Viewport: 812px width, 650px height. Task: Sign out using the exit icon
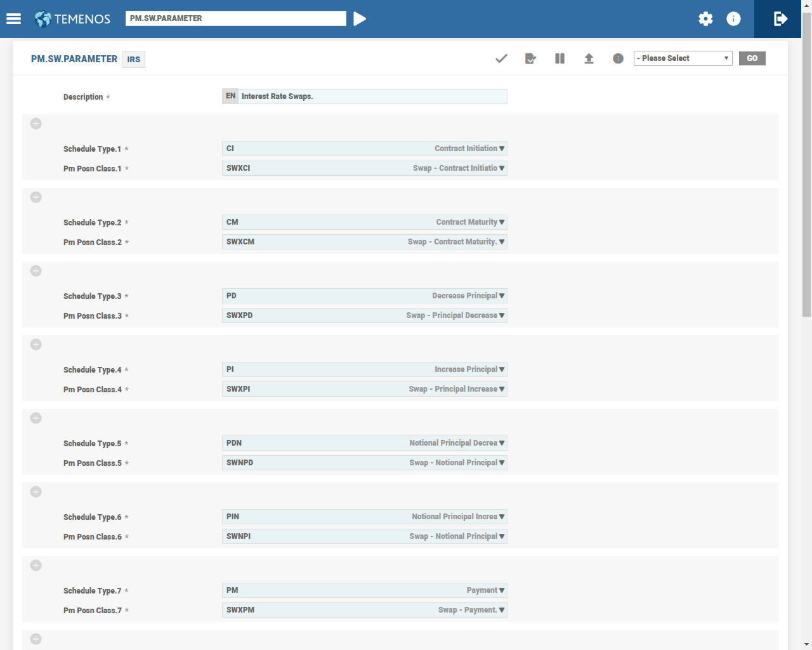(780, 19)
